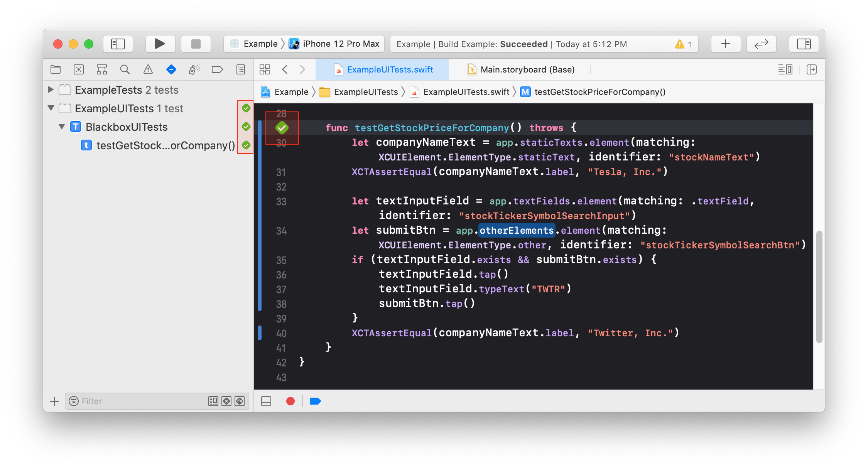This screenshot has width=868, height=469.
Task: Click "TWTR" string in typeText call
Action: pyautogui.click(x=548, y=289)
